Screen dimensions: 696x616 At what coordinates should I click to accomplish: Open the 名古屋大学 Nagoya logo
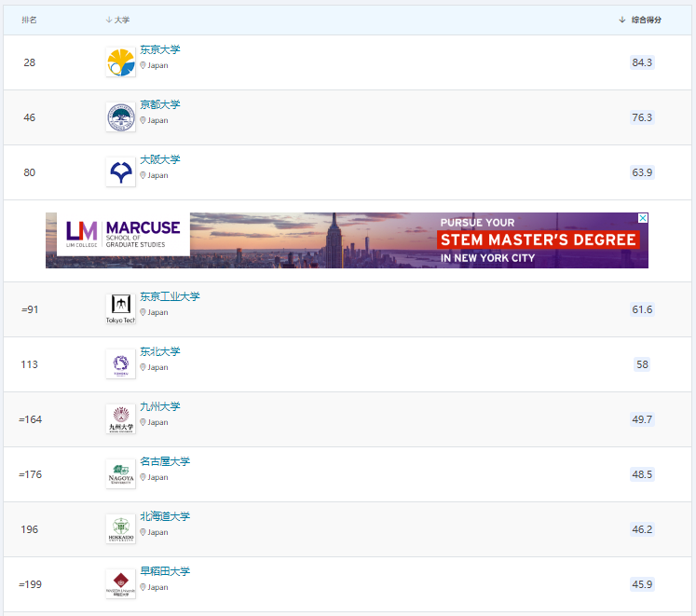click(x=121, y=474)
